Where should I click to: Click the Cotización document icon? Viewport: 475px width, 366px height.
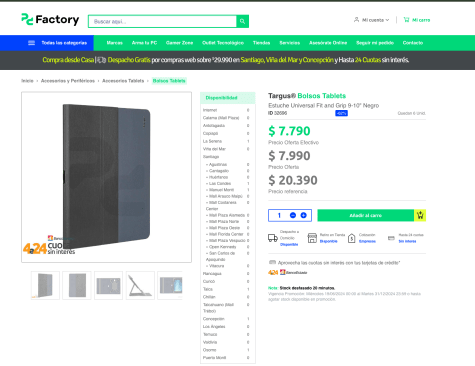[x=351, y=238]
